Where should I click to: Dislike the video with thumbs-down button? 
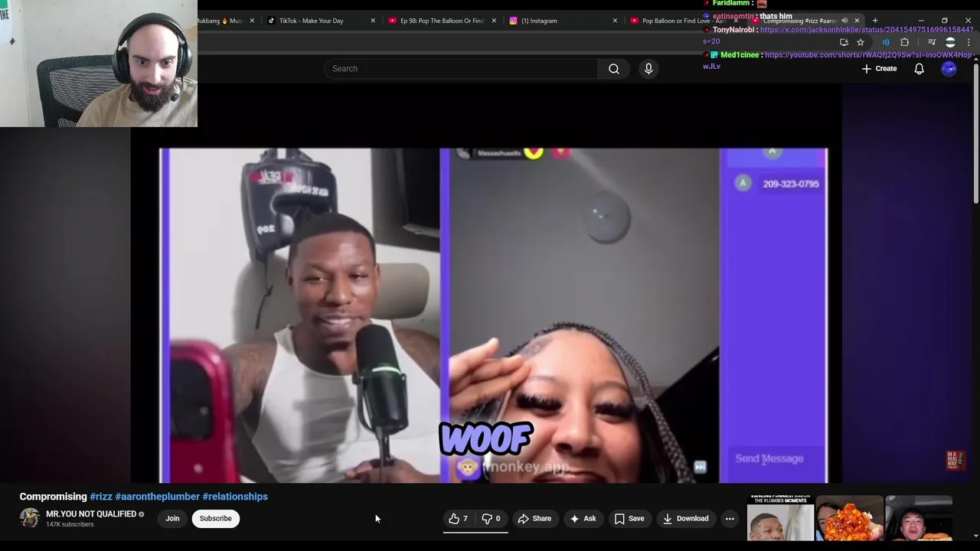point(491,519)
